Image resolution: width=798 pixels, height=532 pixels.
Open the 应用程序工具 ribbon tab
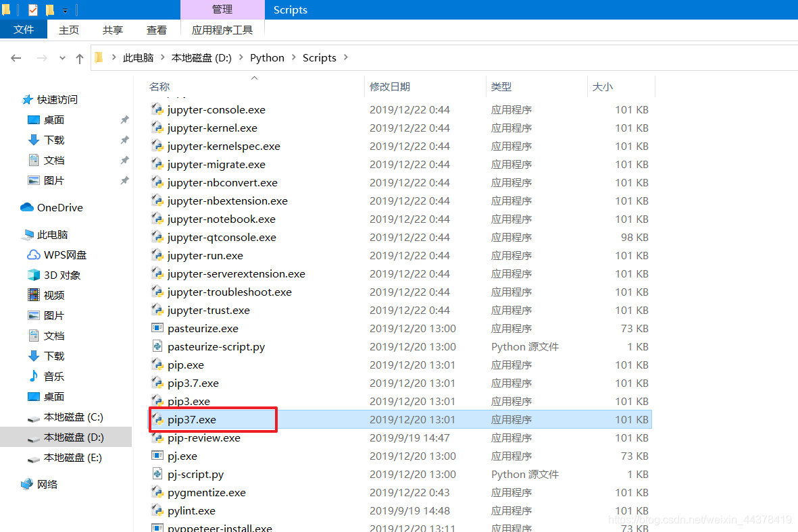pos(222,30)
